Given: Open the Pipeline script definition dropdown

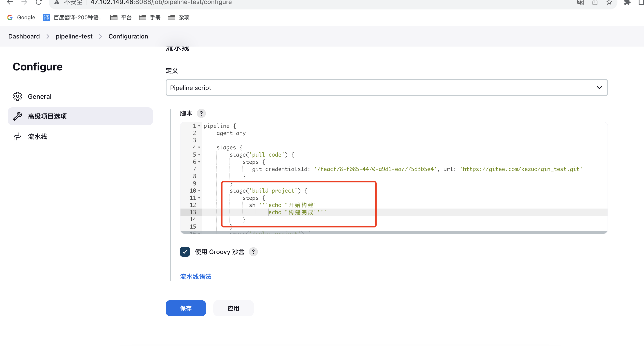Looking at the screenshot, I should [x=387, y=88].
